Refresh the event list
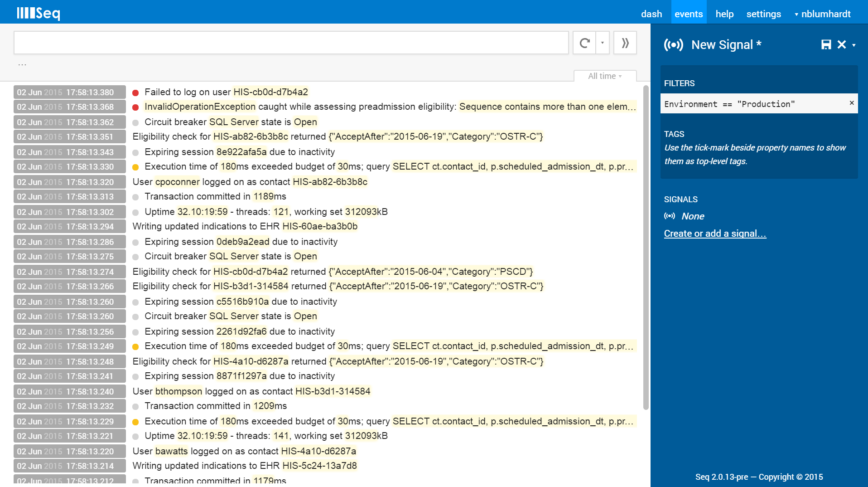Screen dimensions: 868x487 [x=584, y=43]
